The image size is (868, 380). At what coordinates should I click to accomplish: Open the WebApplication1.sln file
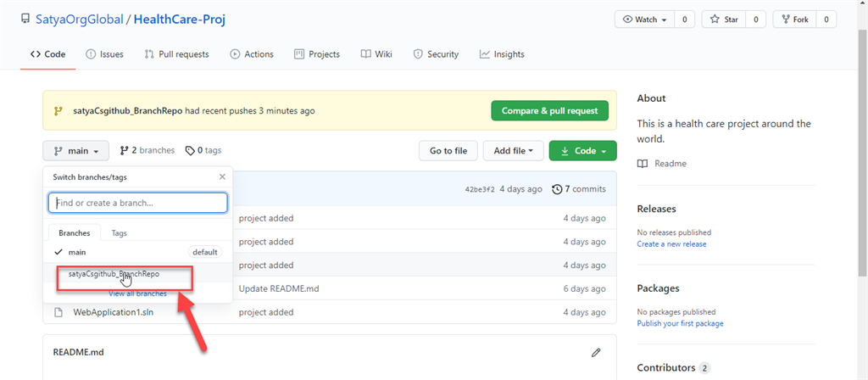click(113, 312)
